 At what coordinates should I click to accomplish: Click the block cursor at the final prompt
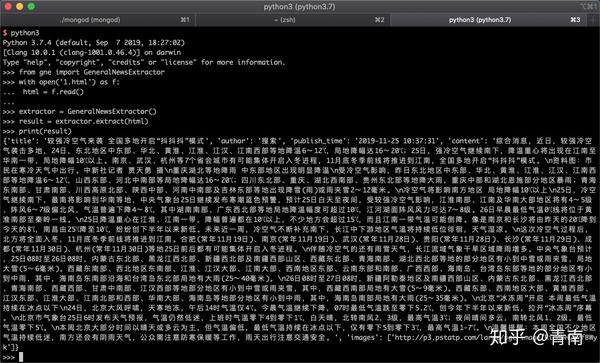coord(21,357)
